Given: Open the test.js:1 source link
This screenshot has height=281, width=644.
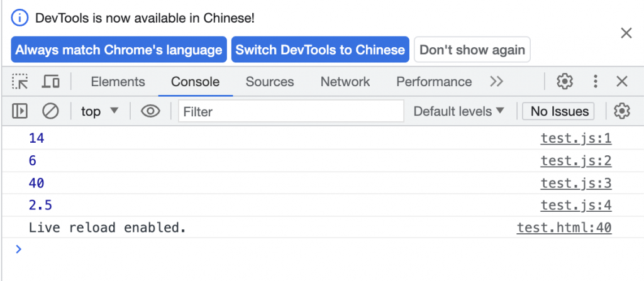Looking at the screenshot, I should [x=575, y=138].
